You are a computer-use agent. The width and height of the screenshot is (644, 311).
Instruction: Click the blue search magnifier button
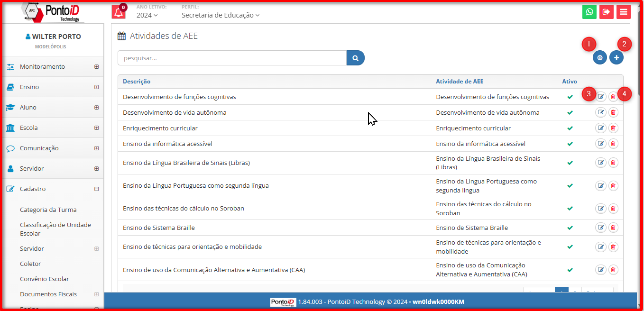356,58
